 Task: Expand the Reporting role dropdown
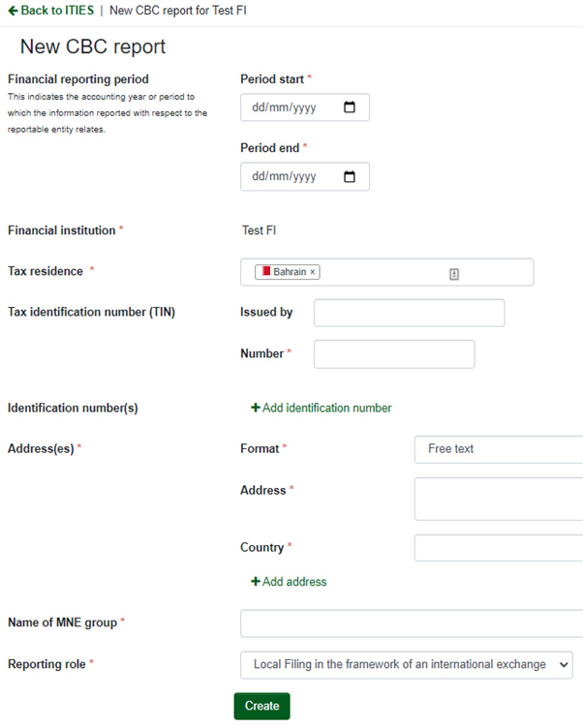407,665
